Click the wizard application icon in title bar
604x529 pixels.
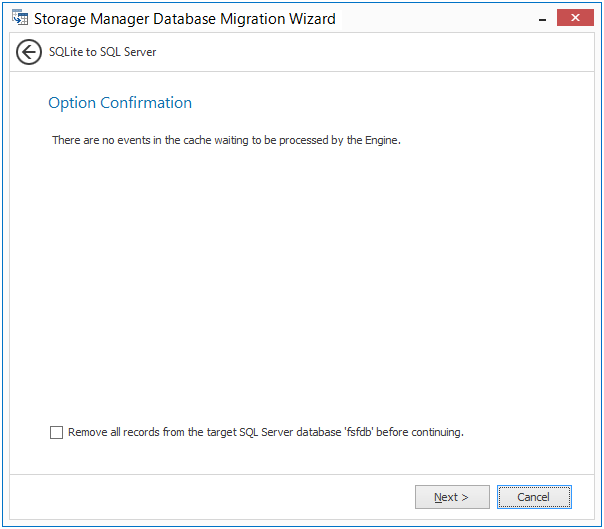[19, 18]
